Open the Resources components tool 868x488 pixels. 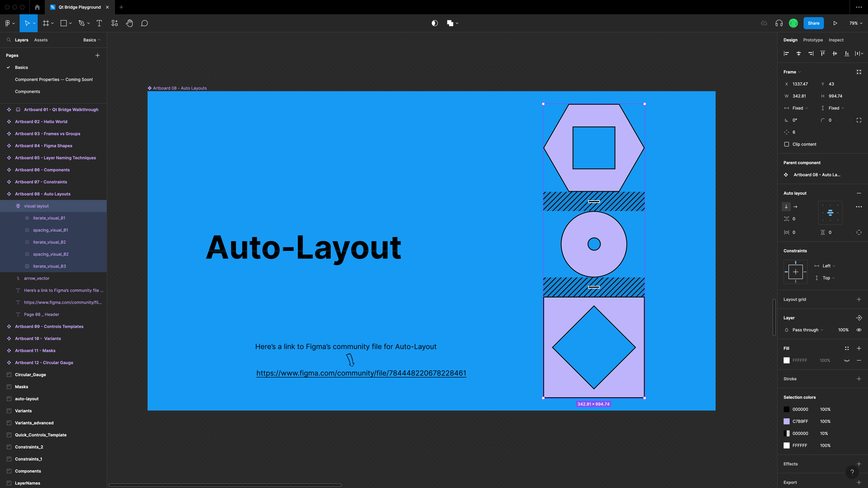(x=115, y=23)
